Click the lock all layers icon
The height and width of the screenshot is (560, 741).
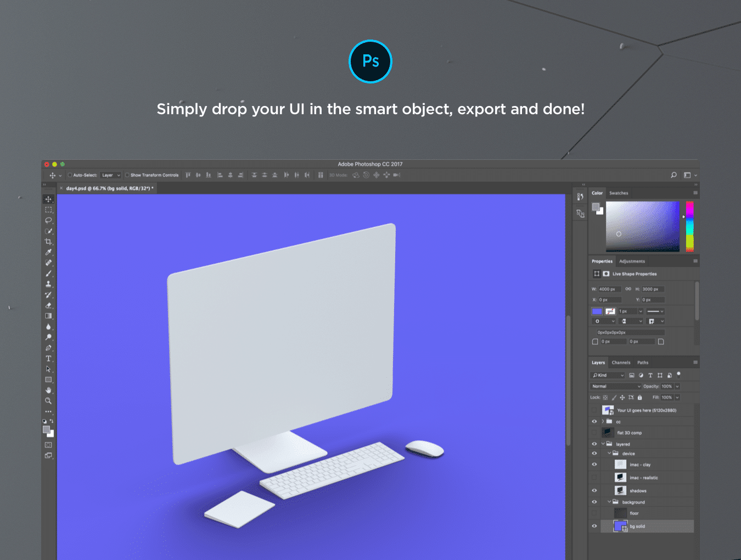tap(639, 397)
